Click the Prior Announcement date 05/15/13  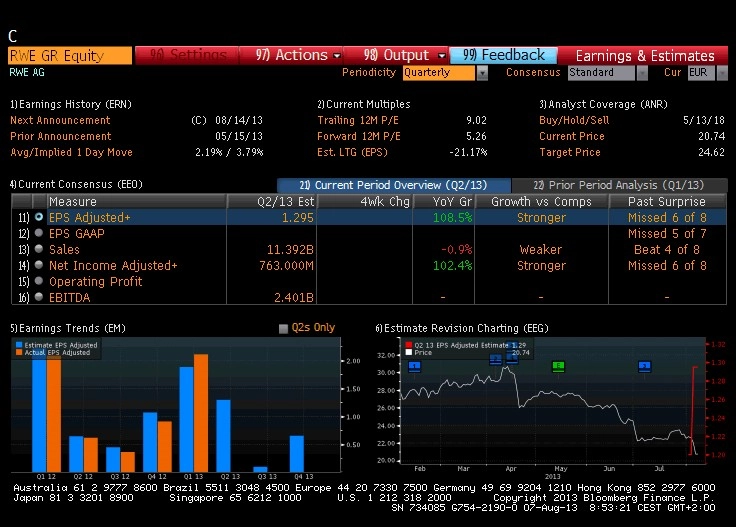click(239, 136)
